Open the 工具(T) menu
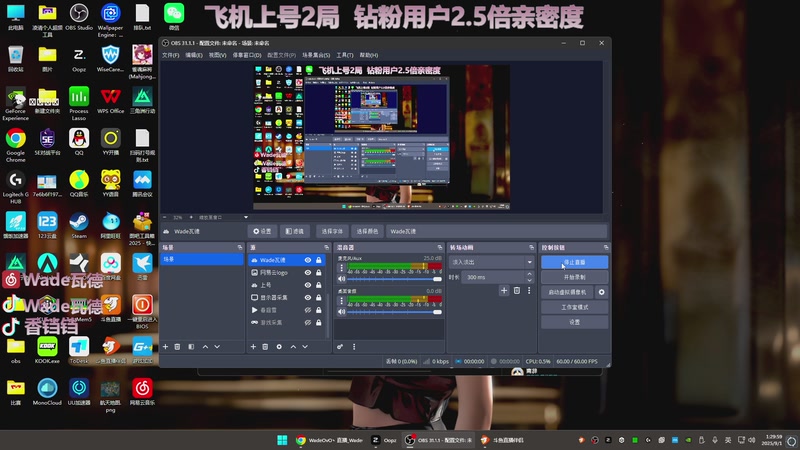This screenshot has height=450, width=800. [345, 55]
